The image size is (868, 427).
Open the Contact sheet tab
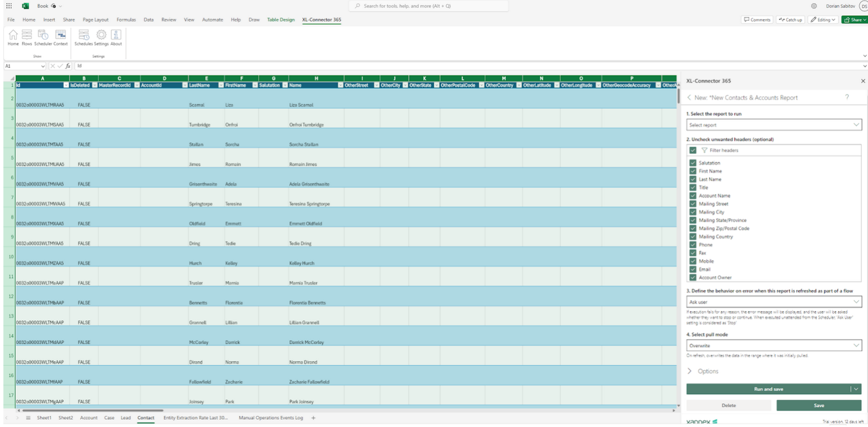click(146, 418)
